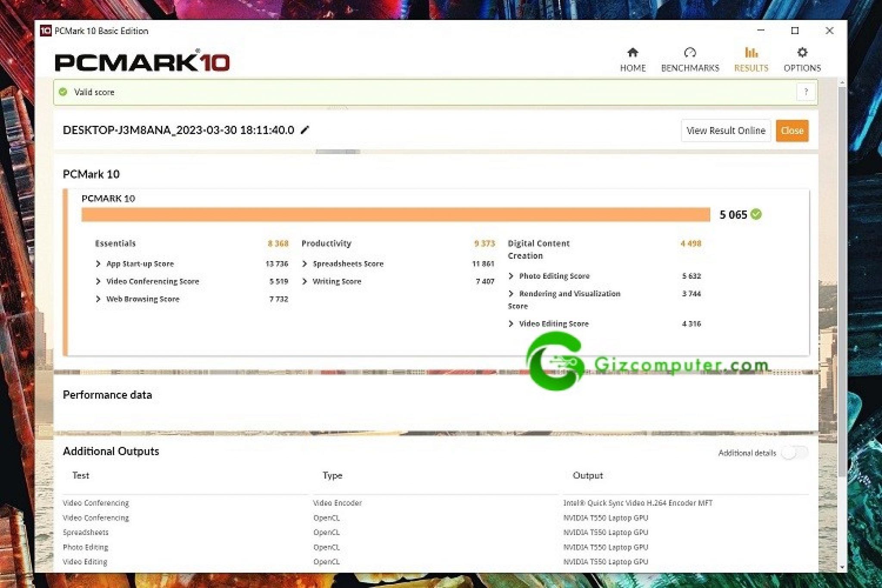The height and width of the screenshot is (588, 882).
Task: Open the Home tab icon
Action: coord(632,53)
